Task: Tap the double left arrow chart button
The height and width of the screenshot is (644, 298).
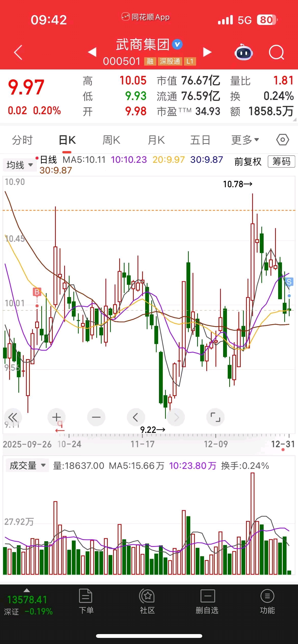Action: point(12,417)
